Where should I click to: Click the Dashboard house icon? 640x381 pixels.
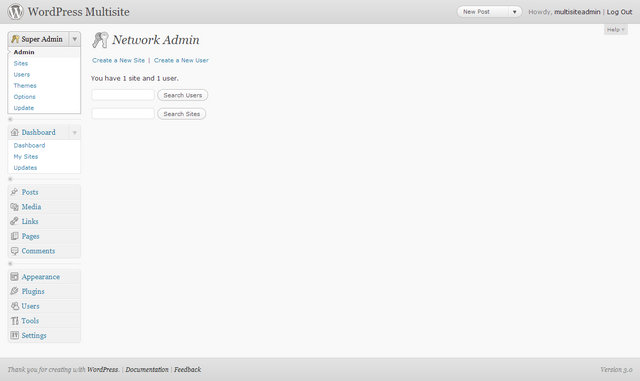(x=15, y=132)
